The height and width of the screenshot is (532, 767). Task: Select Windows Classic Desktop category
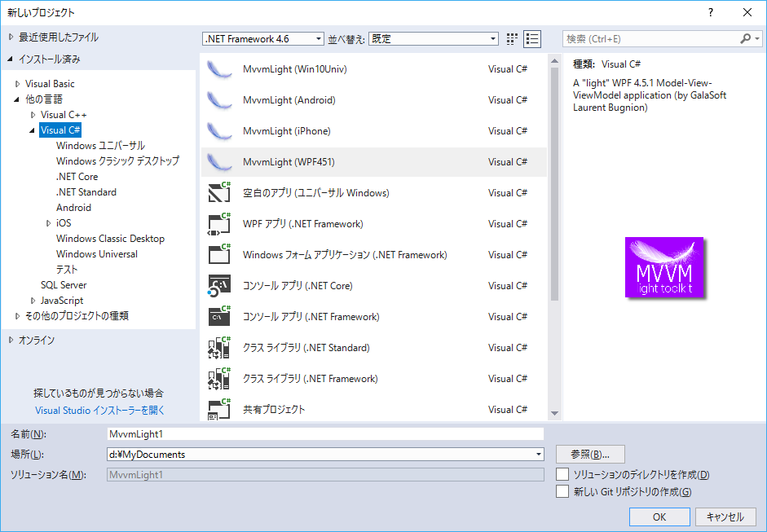110,239
